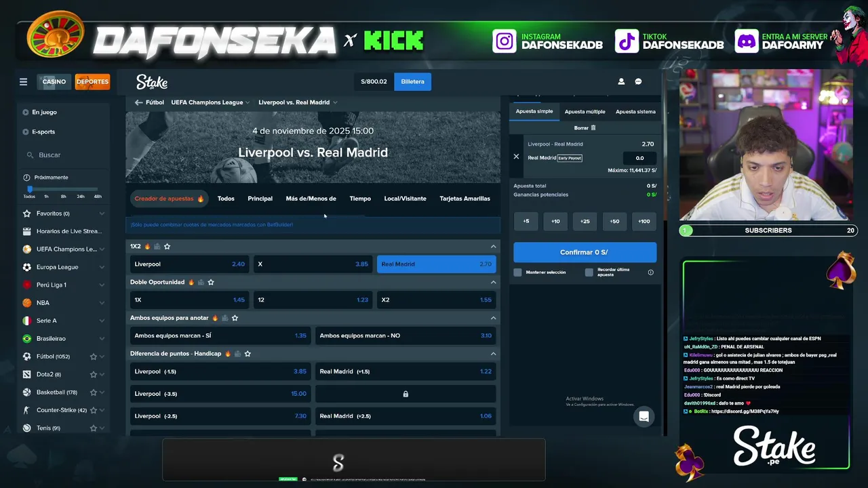Click the Horarios de Live Stream icon
This screenshot has width=868, height=488.
click(27, 231)
